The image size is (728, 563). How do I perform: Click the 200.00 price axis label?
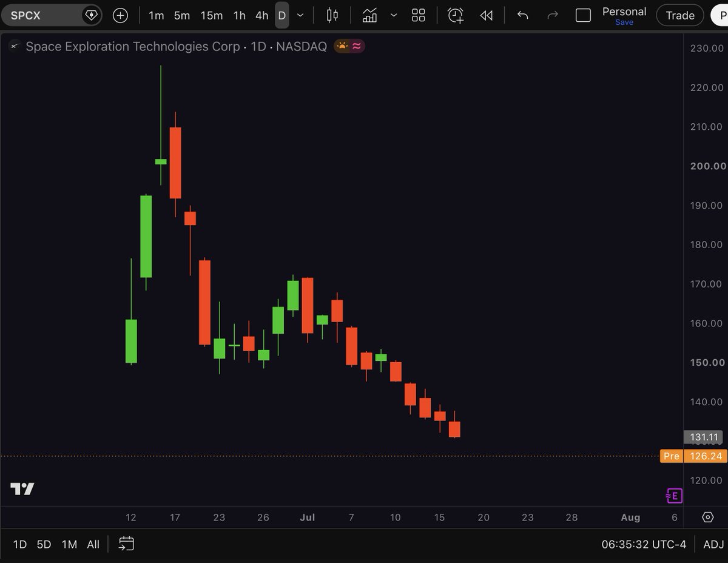pyautogui.click(x=708, y=166)
